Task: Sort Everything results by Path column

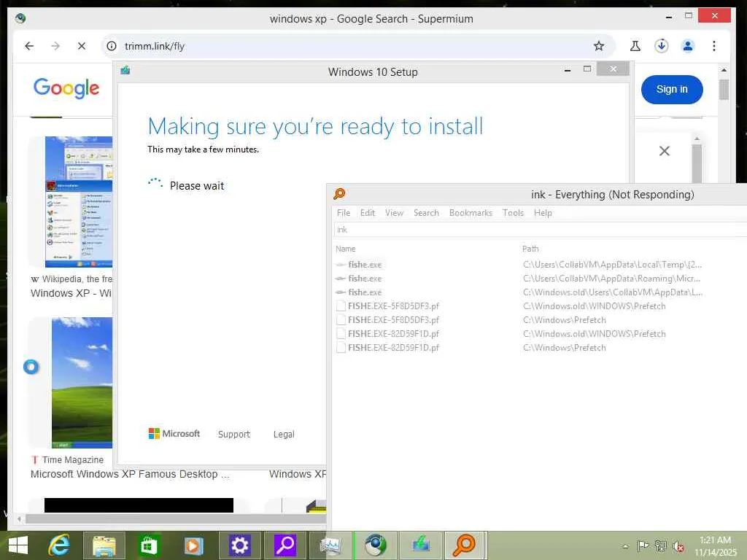Action: click(x=530, y=249)
